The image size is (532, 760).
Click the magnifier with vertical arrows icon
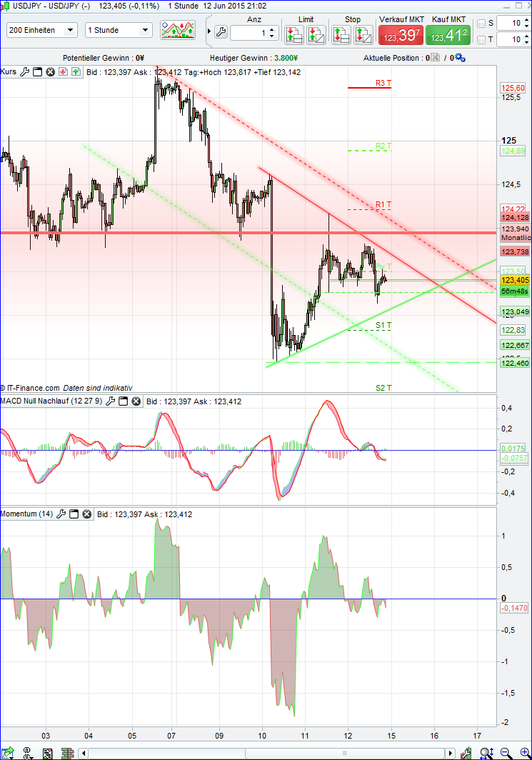[486, 753]
